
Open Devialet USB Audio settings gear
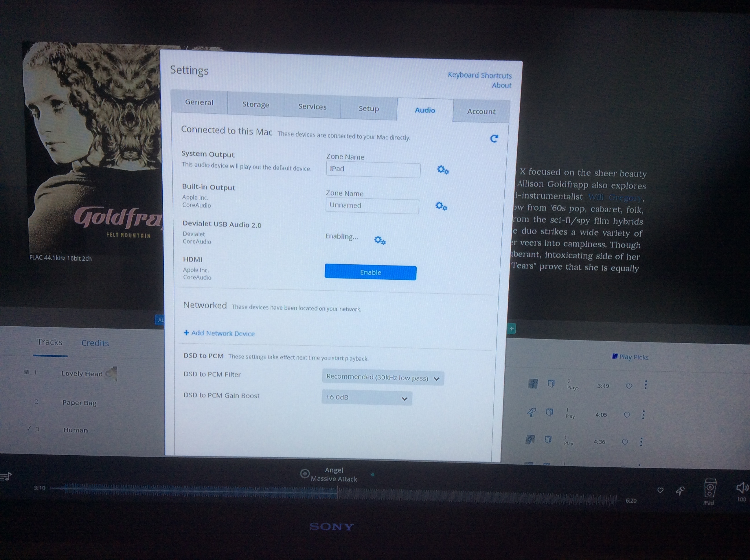[380, 240]
